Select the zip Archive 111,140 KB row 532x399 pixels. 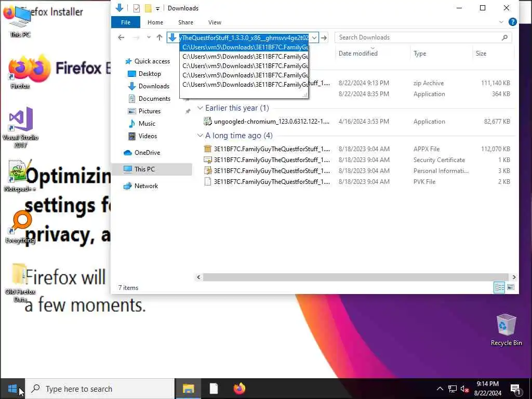tap(410, 83)
